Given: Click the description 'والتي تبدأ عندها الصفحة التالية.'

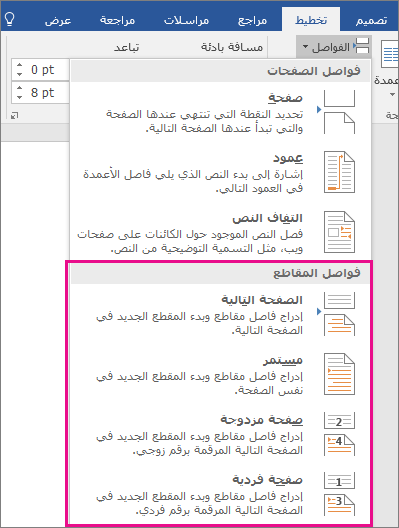Looking at the screenshot, I should (x=224, y=129).
